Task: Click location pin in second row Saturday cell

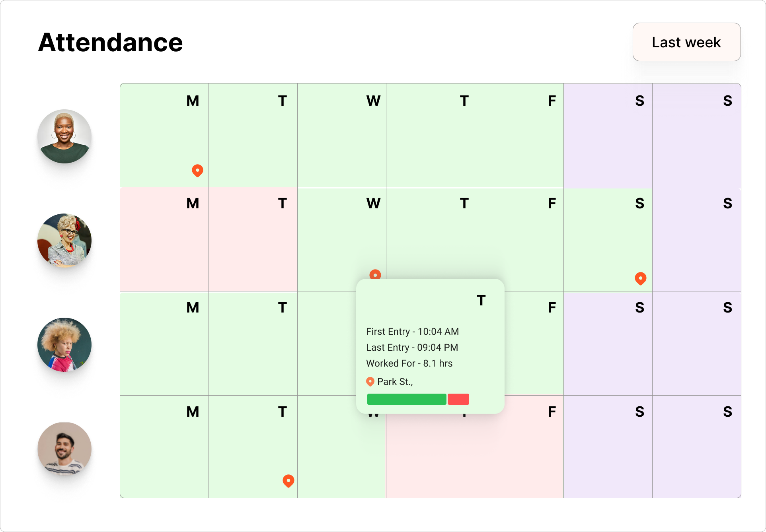Action: point(640,278)
